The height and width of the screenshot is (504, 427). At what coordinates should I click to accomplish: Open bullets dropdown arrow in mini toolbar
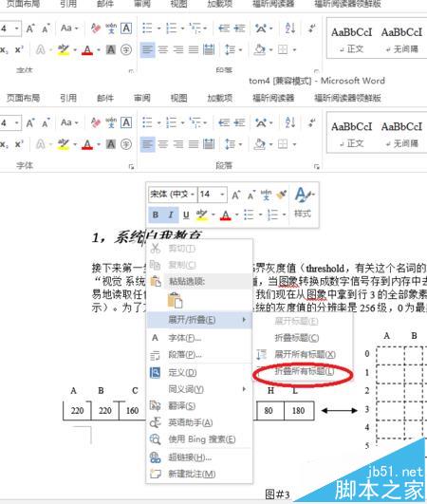click(261, 215)
